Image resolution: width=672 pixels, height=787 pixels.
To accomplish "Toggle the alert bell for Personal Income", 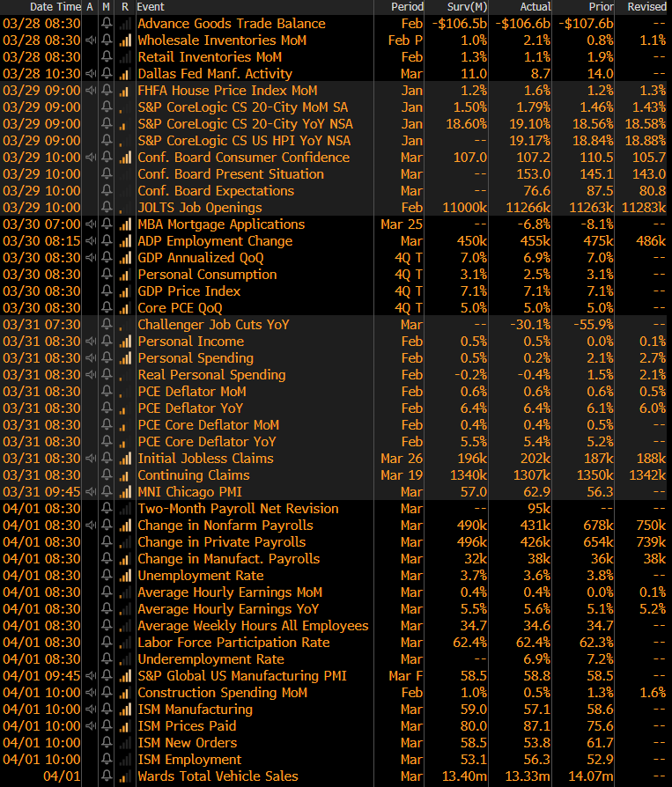I will (x=107, y=342).
